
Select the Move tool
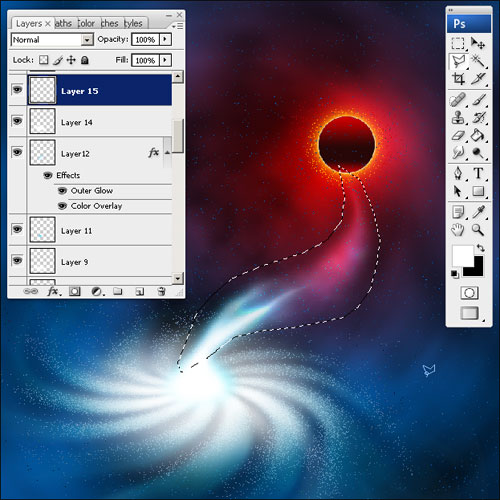pyautogui.click(x=478, y=43)
